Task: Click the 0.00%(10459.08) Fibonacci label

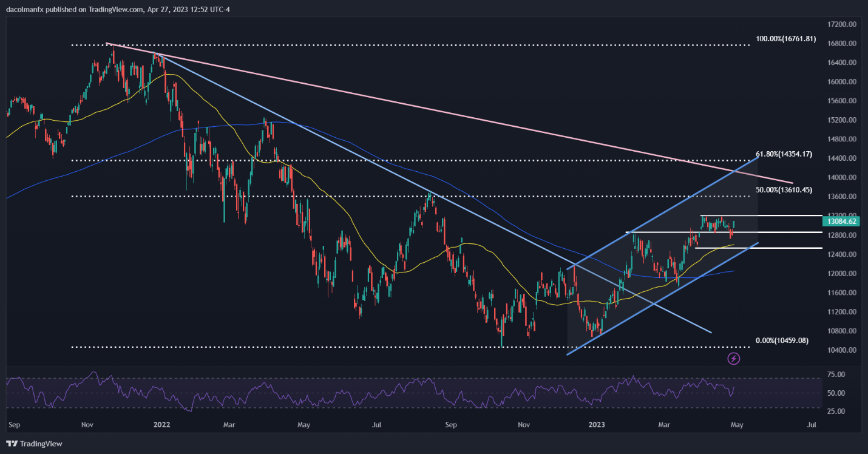Action: pyautogui.click(x=782, y=340)
